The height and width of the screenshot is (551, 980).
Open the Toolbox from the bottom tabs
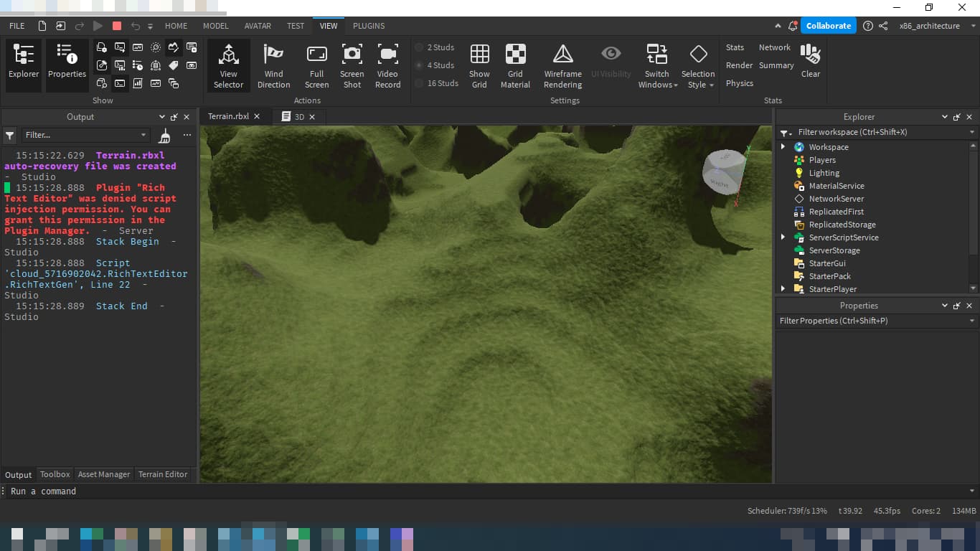click(55, 474)
